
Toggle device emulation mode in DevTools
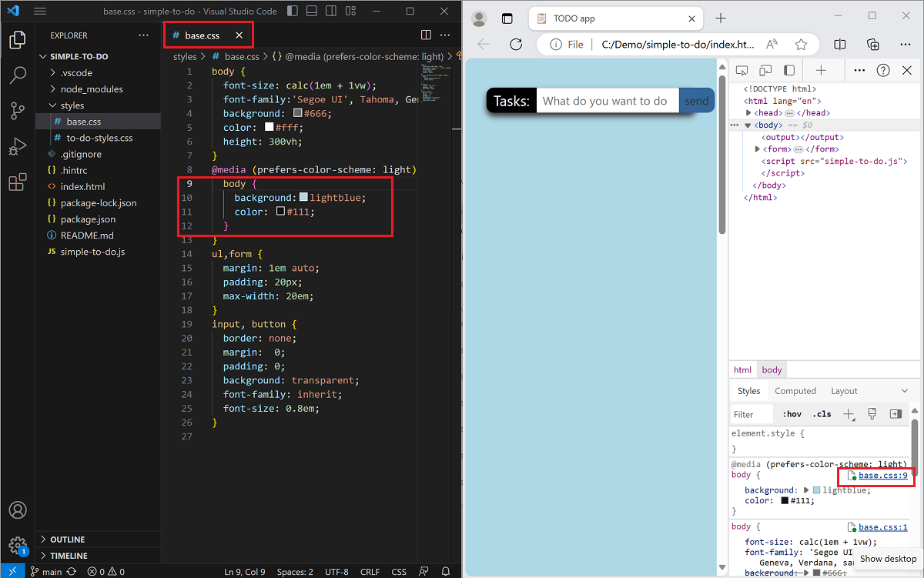pyautogui.click(x=765, y=70)
